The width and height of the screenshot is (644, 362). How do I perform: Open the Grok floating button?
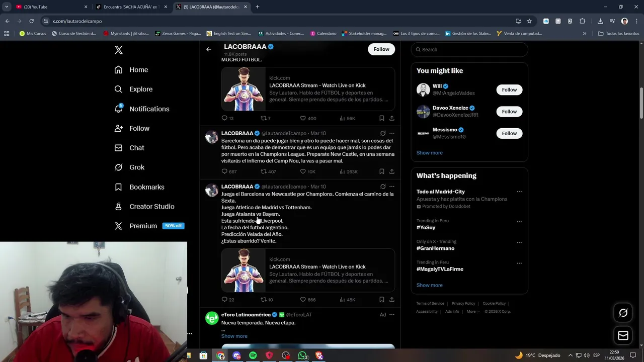coord(623,313)
